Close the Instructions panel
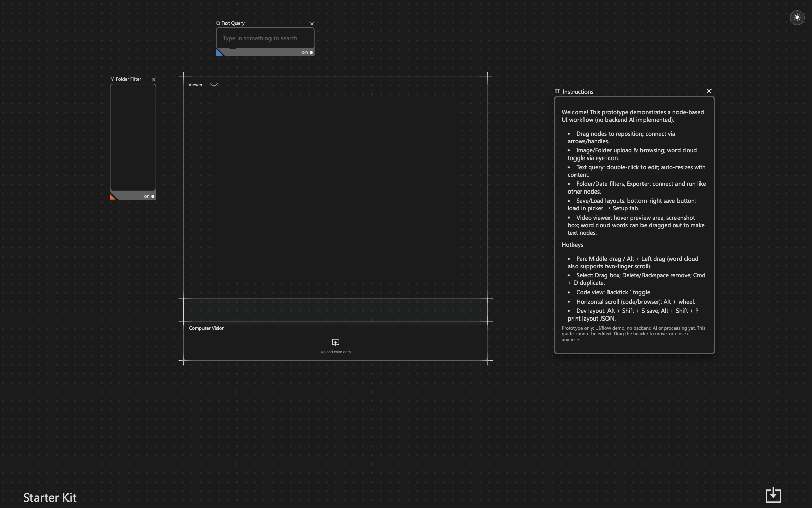This screenshot has height=508, width=812. coord(709,91)
